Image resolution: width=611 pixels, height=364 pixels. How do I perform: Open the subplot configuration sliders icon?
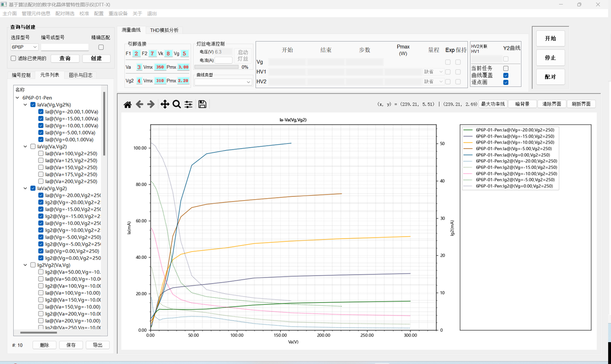tap(188, 104)
